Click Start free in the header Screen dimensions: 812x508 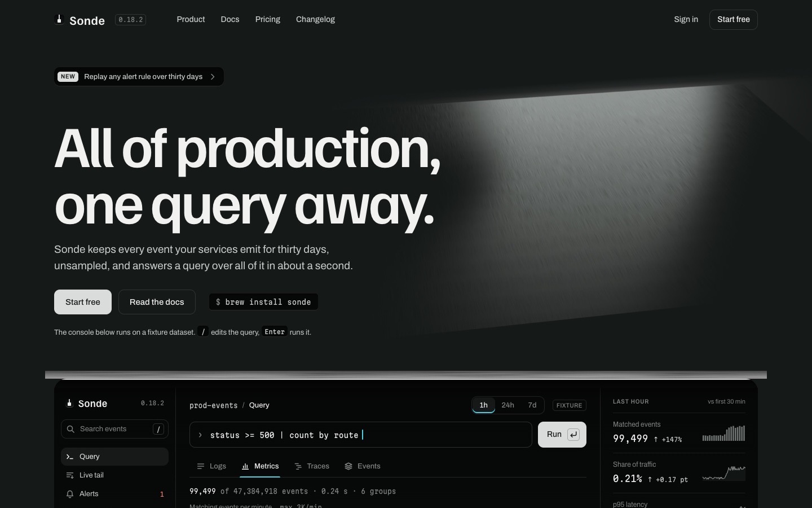[x=733, y=20]
